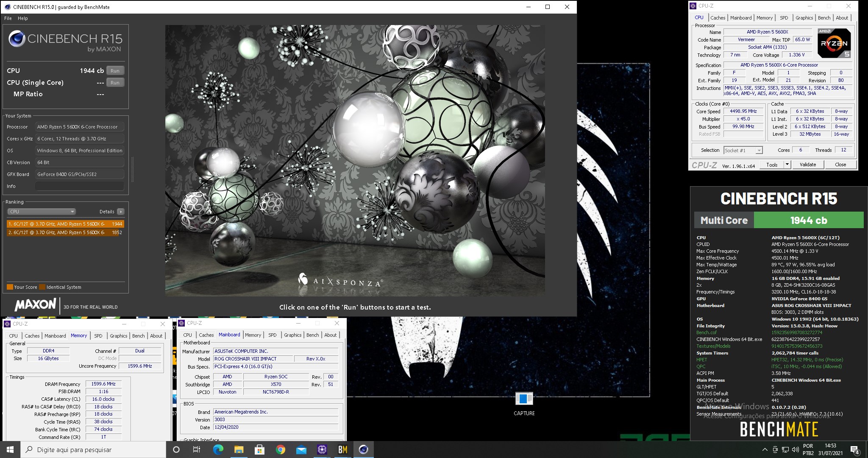The height and width of the screenshot is (458, 868).
Task: Click the POR PTB2 language indicator
Action: [x=808, y=450]
